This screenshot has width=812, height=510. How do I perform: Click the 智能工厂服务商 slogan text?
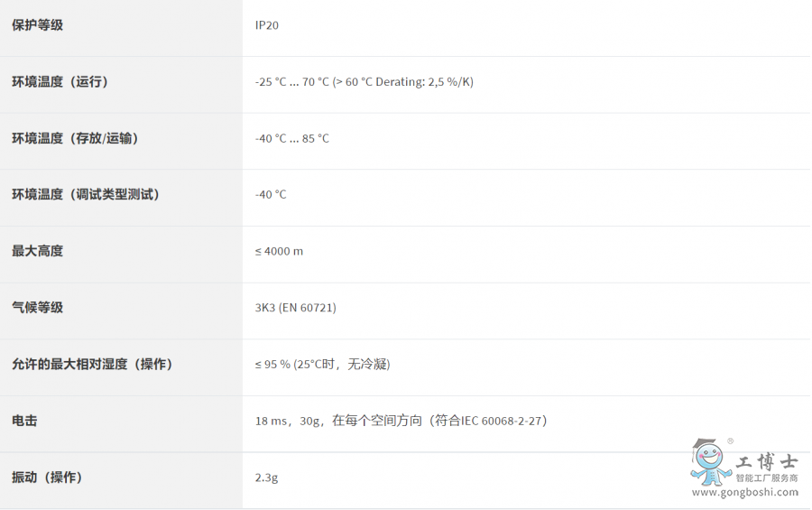pos(766,478)
